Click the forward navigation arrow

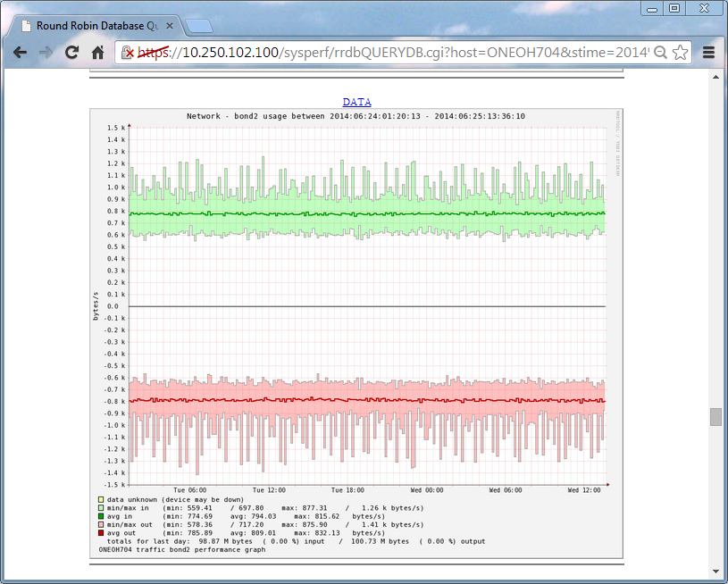pos(45,53)
